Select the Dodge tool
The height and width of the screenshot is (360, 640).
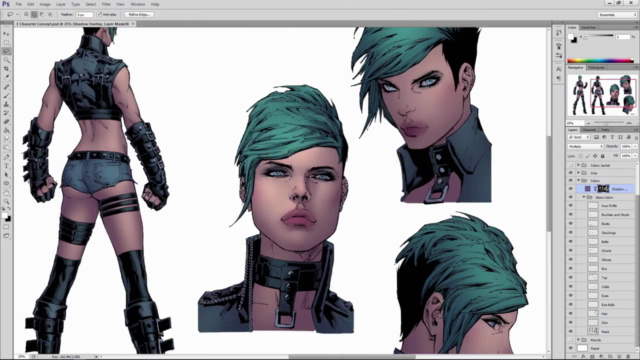(x=6, y=148)
